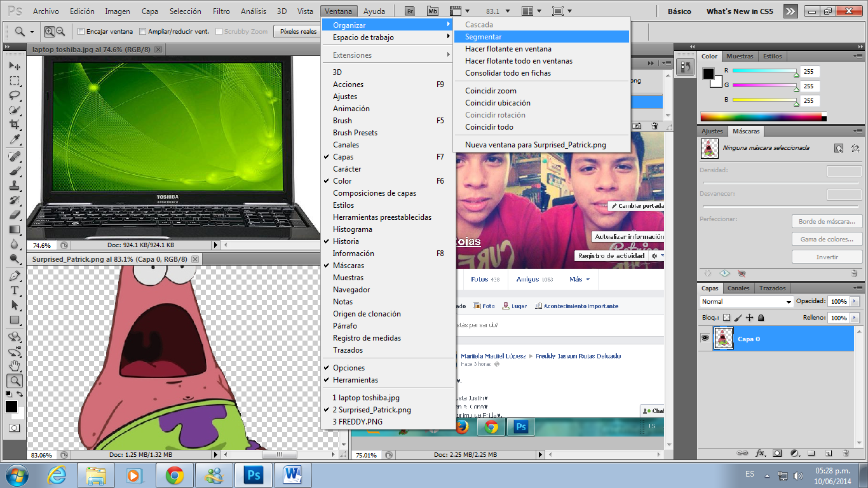Open the Filtro menu
The height and width of the screenshot is (488, 868).
[x=222, y=11]
